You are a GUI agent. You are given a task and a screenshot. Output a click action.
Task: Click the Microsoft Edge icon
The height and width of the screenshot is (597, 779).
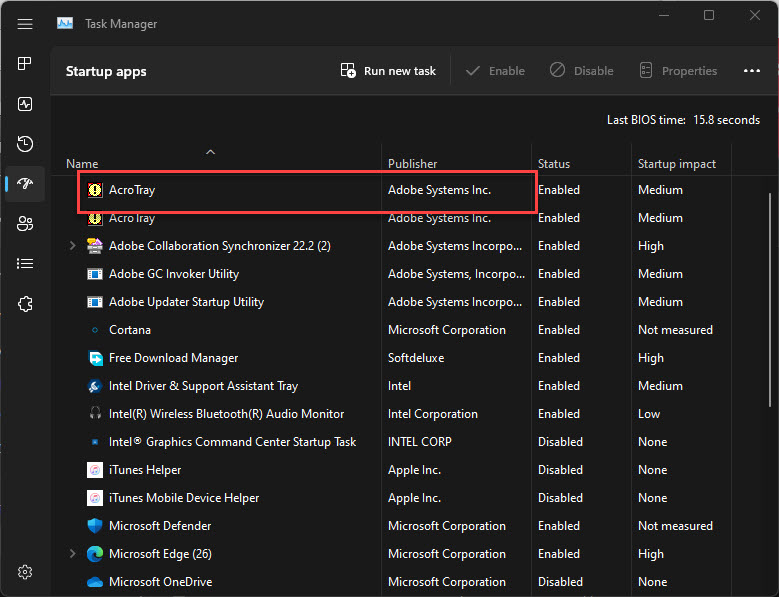click(95, 553)
